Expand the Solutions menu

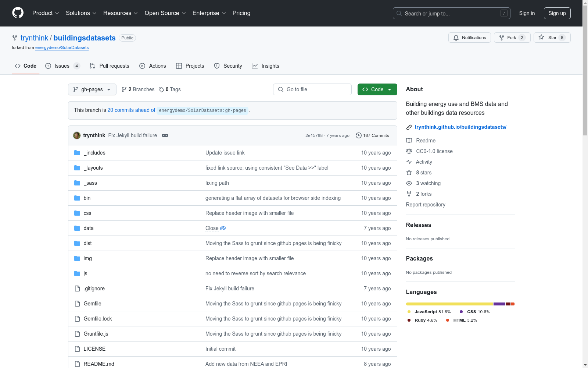pos(81,13)
